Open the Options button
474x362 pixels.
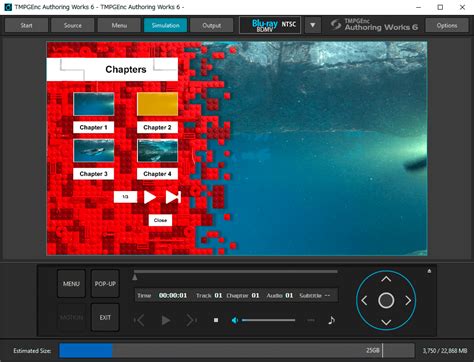(x=447, y=25)
